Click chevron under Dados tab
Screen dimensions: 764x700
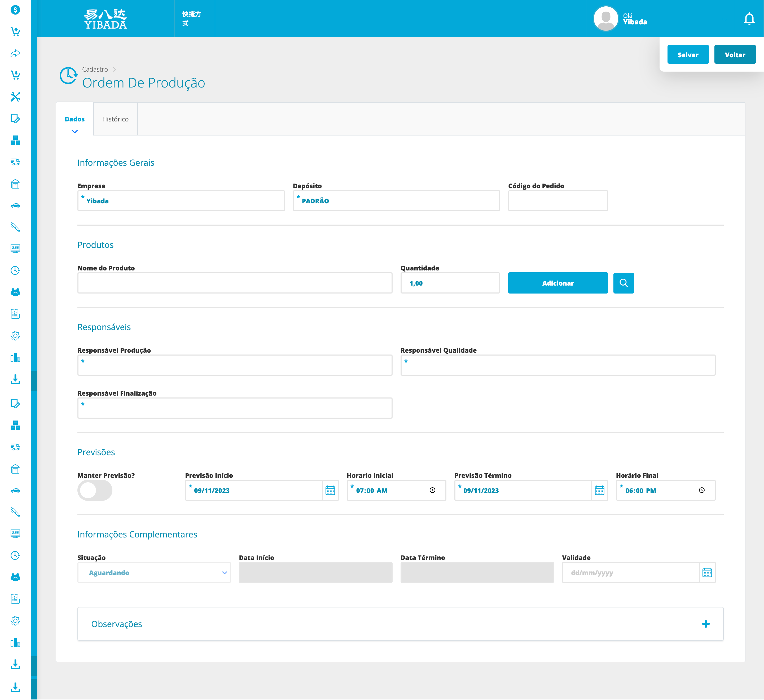75,132
